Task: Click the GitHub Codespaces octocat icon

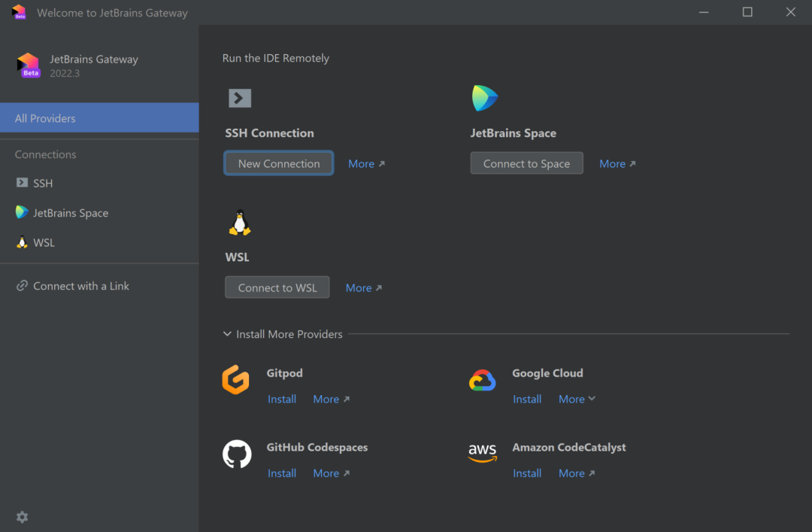Action: pos(237,454)
